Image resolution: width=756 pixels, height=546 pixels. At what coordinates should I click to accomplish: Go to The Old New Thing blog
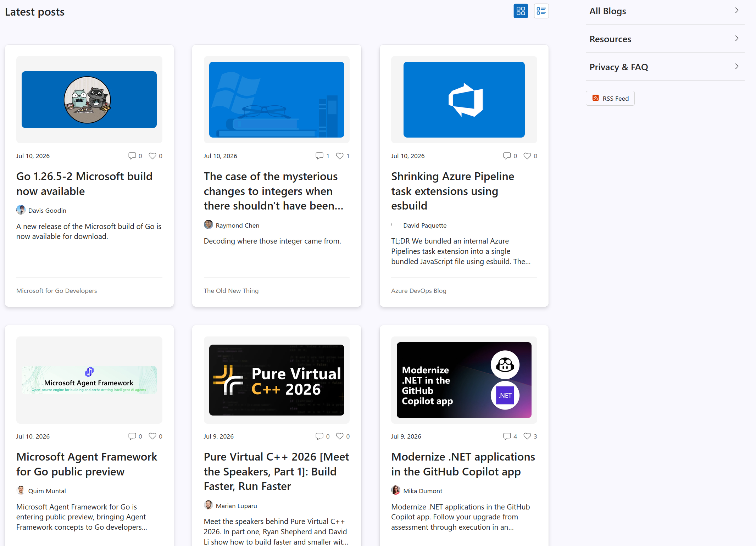(x=231, y=290)
